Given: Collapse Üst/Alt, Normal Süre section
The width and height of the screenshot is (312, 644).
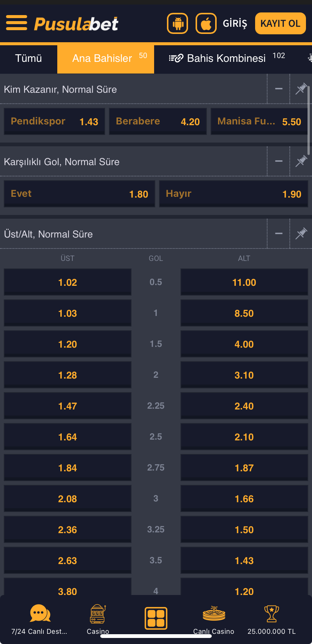Looking at the screenshot, I should click(279, 234).
